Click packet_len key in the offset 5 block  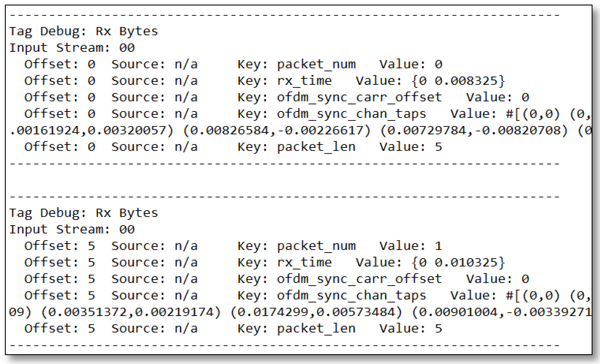316,329
